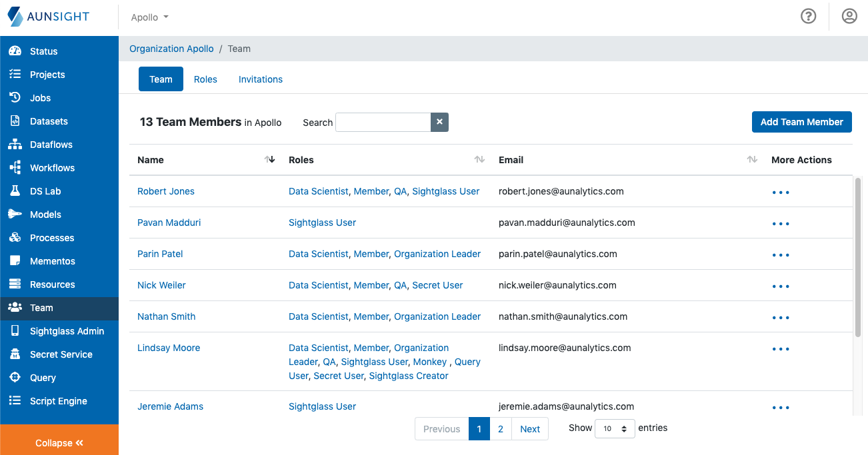868x455 pixels.
Task: Clear the search box with X button
Action: point(439,122)
